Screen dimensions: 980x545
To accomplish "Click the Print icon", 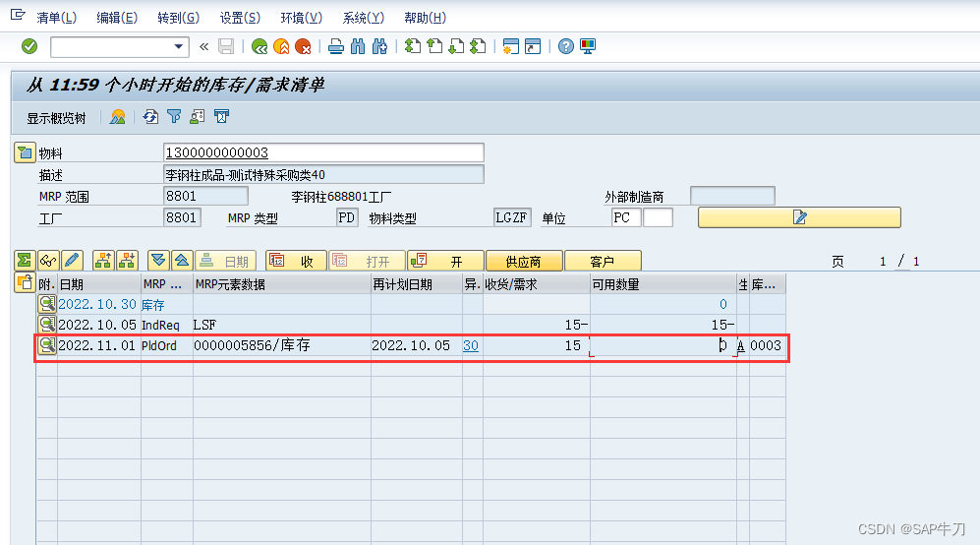I will (335, 46).
